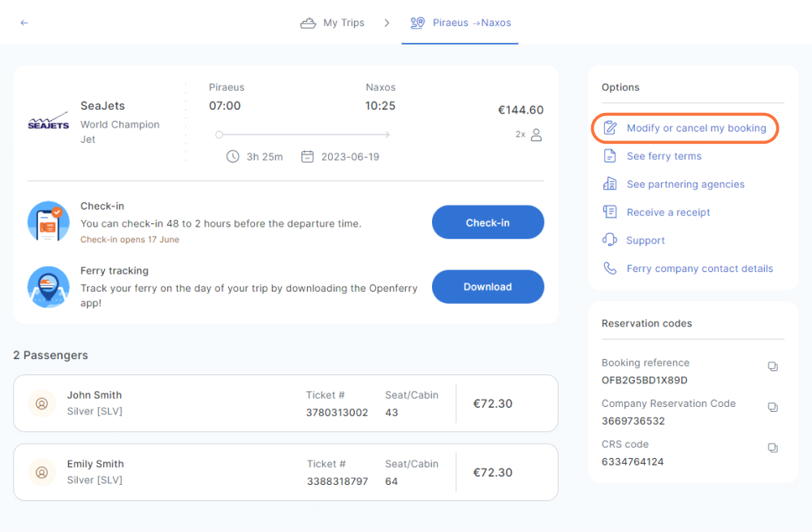The height and width of the screenshot is (532, 812).
Task: Click the arrival time 10:25
Action: tap(380, 106)
